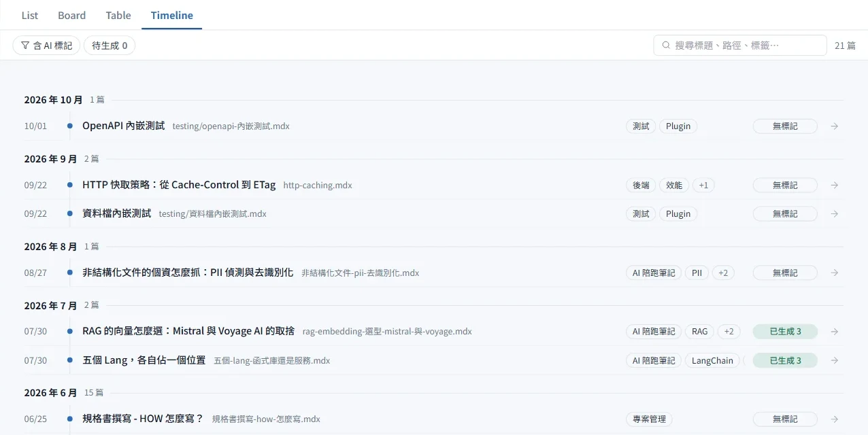Open arrow icon for 非結構化文件 PII row
This screenshot has height=435, width=868.
tap(835, 273)
